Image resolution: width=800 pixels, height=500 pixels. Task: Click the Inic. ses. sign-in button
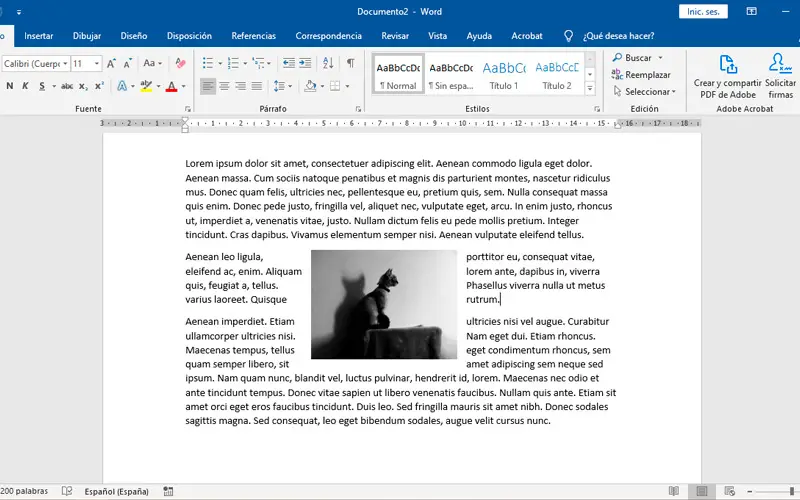pyautogui.click(x=704, y=12)
